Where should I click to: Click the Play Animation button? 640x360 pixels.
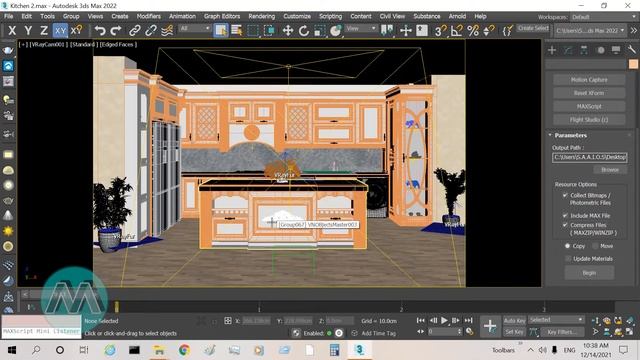444,320
